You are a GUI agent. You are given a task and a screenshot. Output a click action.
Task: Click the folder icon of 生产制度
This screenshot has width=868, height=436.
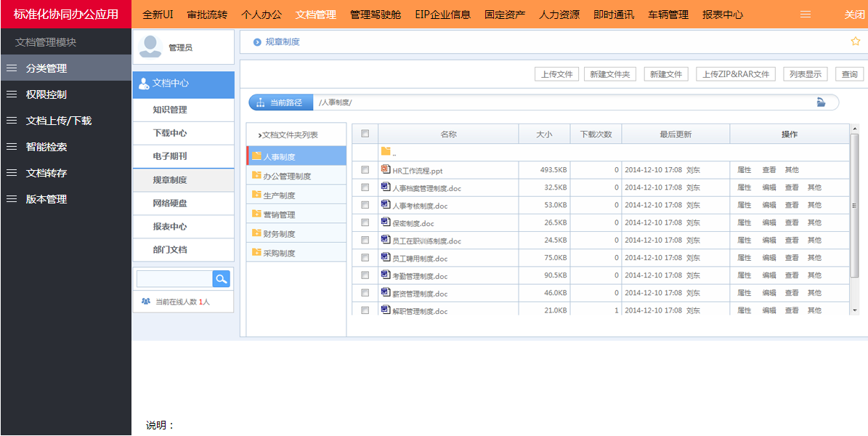pyautogui.click(x=256, y=195)
